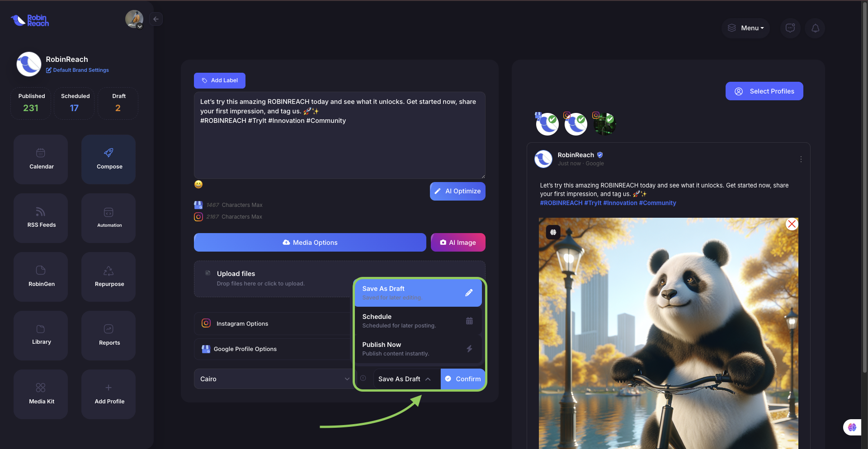Image resolution: width=868 pixels, height=449 pixels.
Task: Click into the post text area
Action: [x=340, y=135]
